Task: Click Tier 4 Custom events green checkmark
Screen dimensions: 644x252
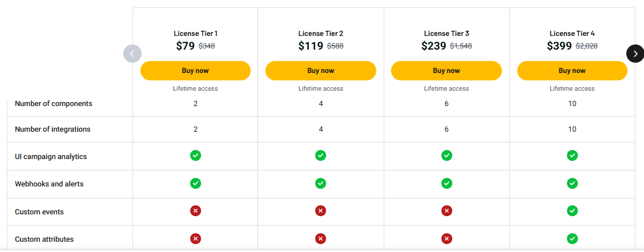Action: (572, 211)
